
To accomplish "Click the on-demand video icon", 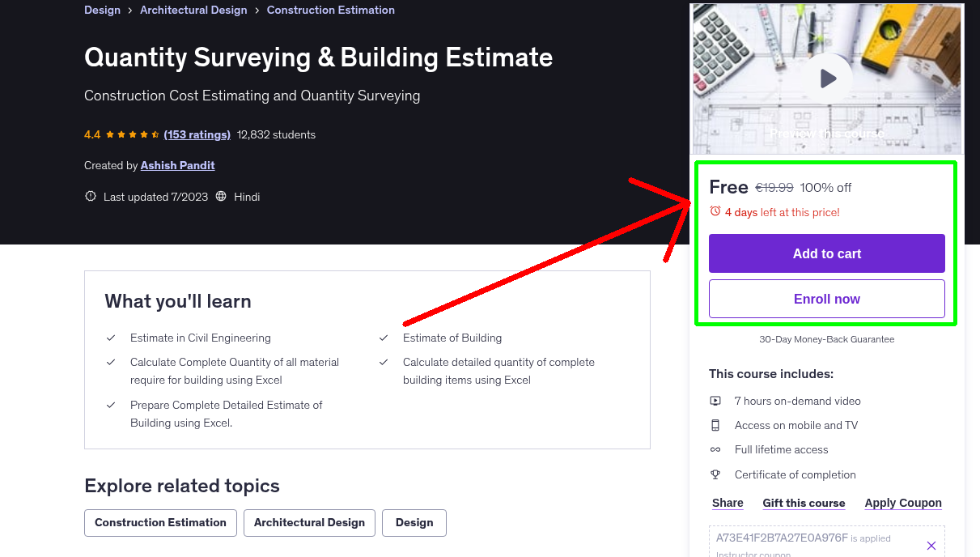I will point(715,401).
